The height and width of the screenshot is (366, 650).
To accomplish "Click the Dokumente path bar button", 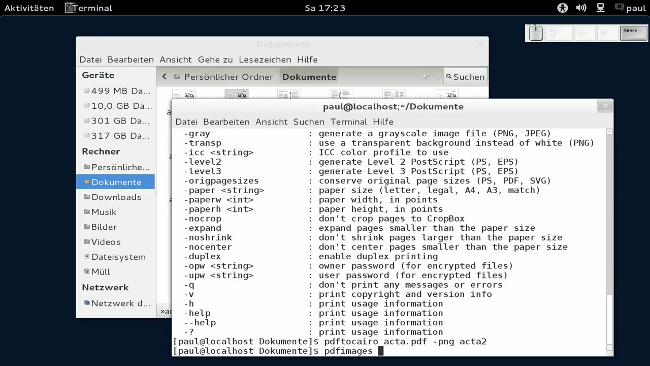I will point(309,77).
